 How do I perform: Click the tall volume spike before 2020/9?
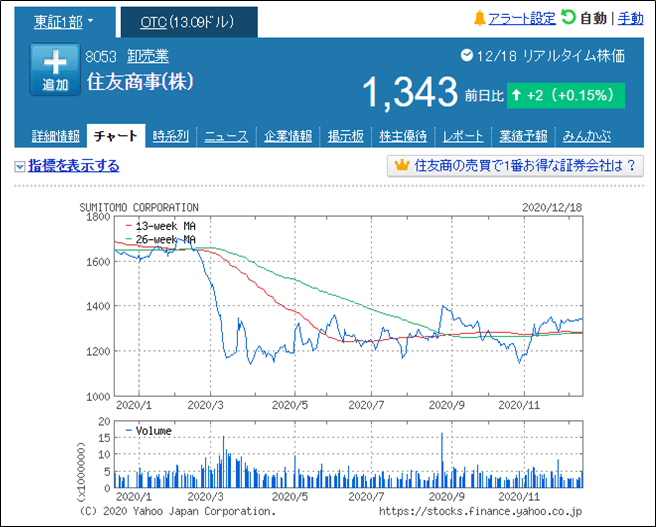pyautogui.click(x=442, y=460)
